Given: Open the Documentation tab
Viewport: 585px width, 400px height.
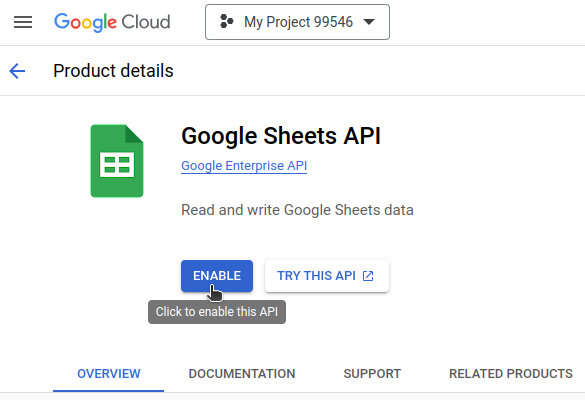Looking at the screenshot, I should click(x=242, y=374).
